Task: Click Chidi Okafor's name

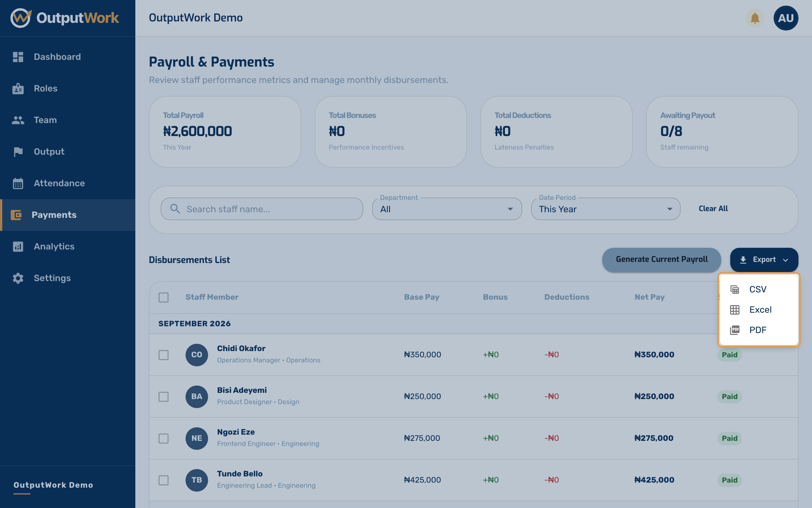Action: click(x=241, y=349)
